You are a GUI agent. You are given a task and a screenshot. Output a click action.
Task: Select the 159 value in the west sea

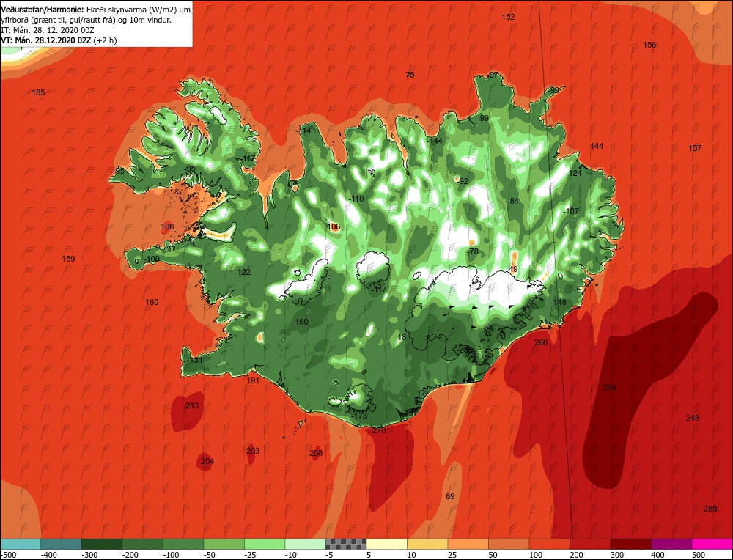click(68, 259)
